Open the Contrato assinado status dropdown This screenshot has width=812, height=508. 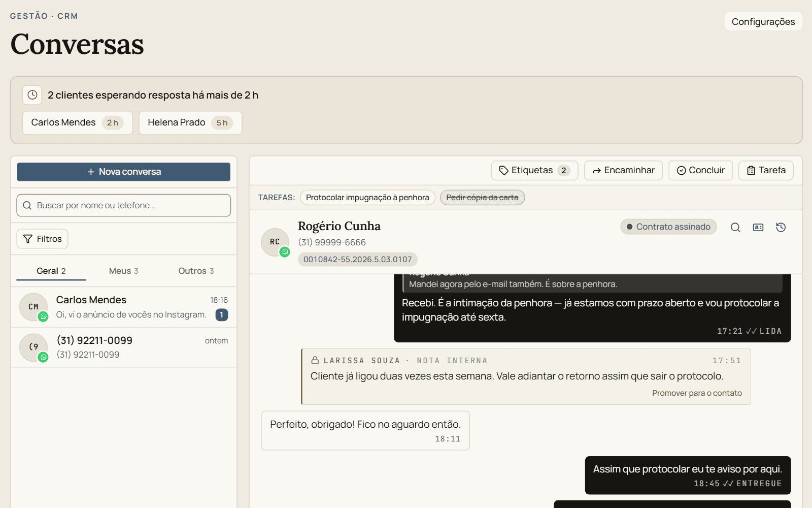click(668, 227)
